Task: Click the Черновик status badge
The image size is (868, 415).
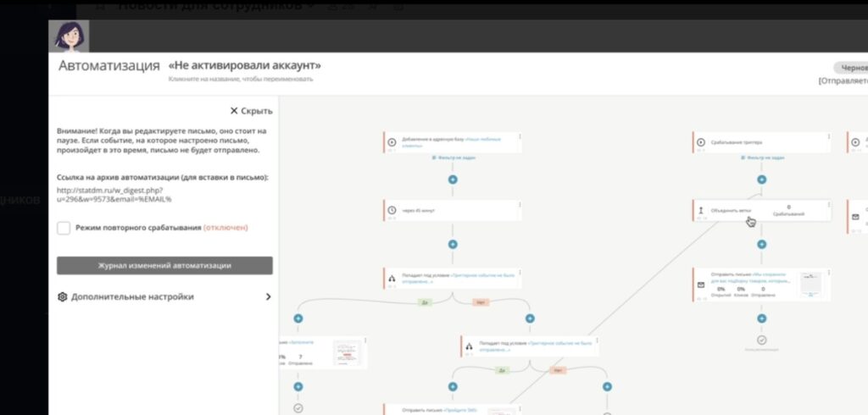Action: 851,68
